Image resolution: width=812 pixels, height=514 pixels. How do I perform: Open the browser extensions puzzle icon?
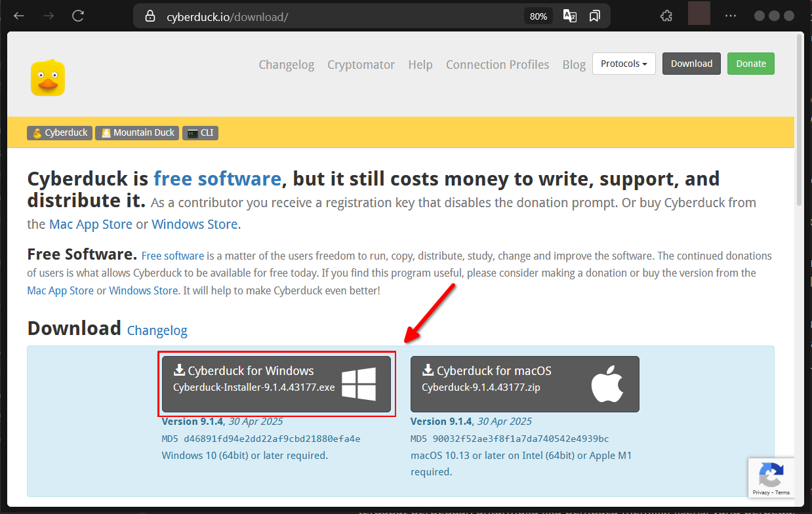[666, 16]
